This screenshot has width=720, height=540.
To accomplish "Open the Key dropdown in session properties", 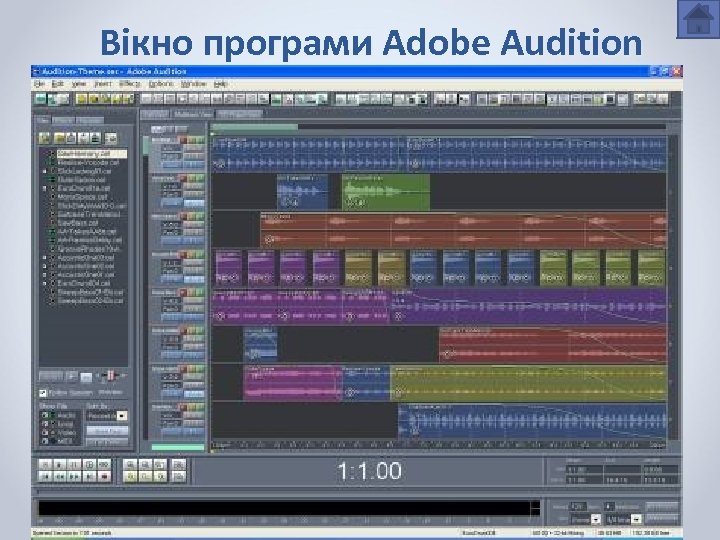I will (596, 519).
